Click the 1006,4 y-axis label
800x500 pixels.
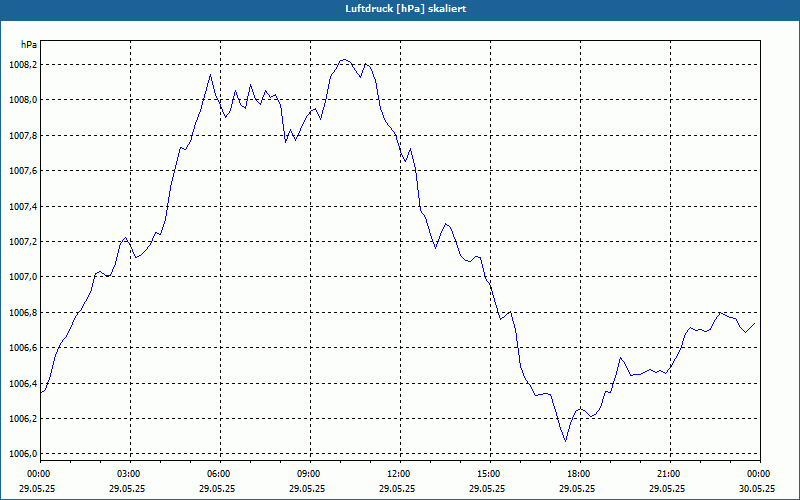[23, 384]
